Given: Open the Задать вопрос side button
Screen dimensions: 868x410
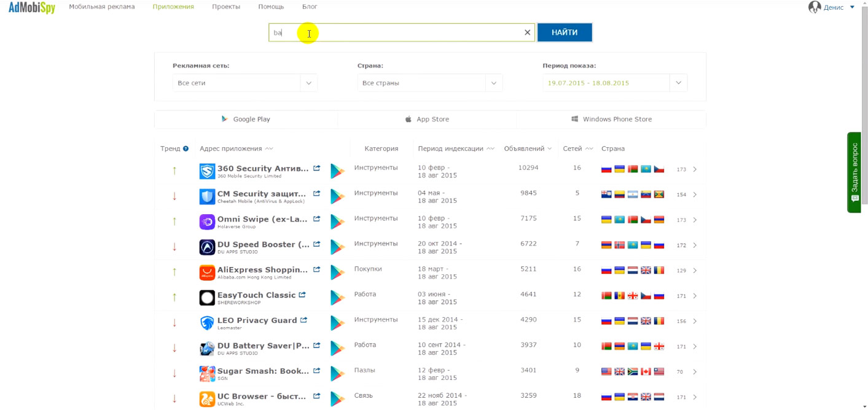Looking at the screenshot, I should 854,172.
